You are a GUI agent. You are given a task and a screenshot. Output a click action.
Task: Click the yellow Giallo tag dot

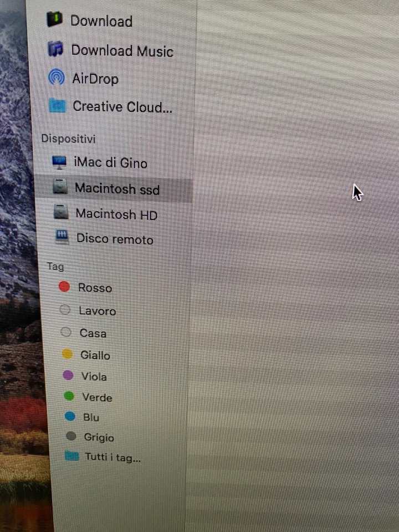pos(67,354)
